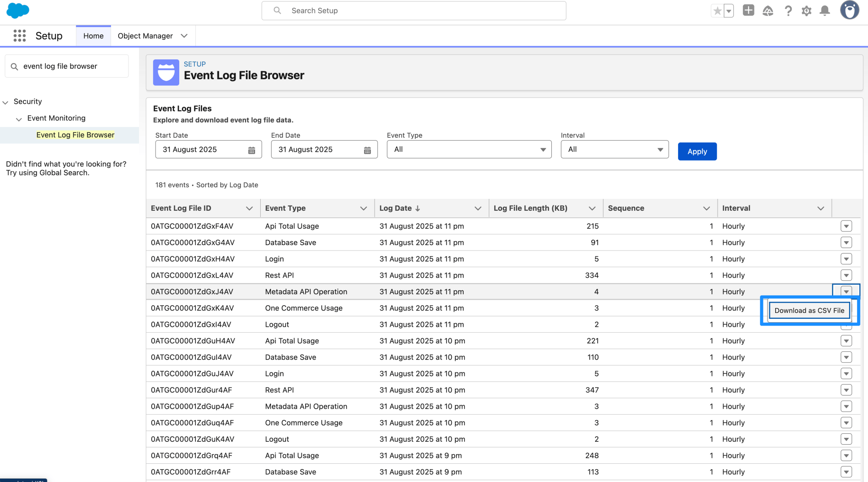Click the user avatar icon
Image resolution: width=868 pixels, height=482 pixels.
click(849, 10)
